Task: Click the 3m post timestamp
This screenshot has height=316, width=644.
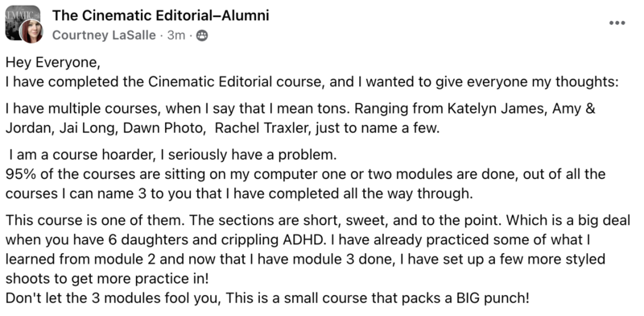Action: (176, 35)
